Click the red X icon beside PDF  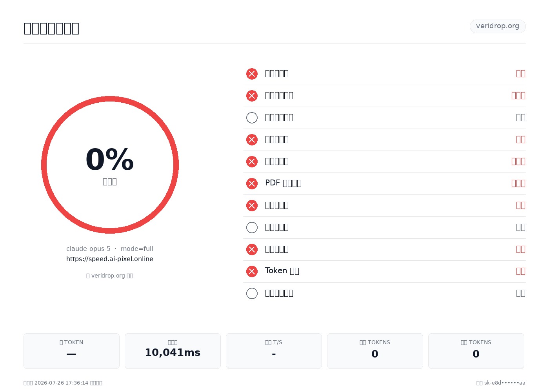pos(252,183)
